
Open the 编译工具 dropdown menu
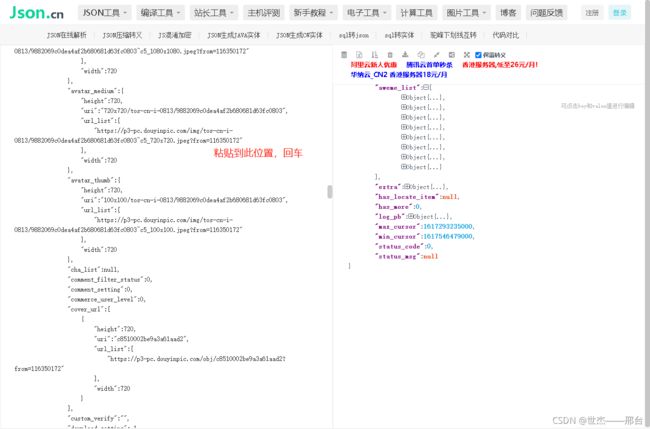(x=160, y=13)
